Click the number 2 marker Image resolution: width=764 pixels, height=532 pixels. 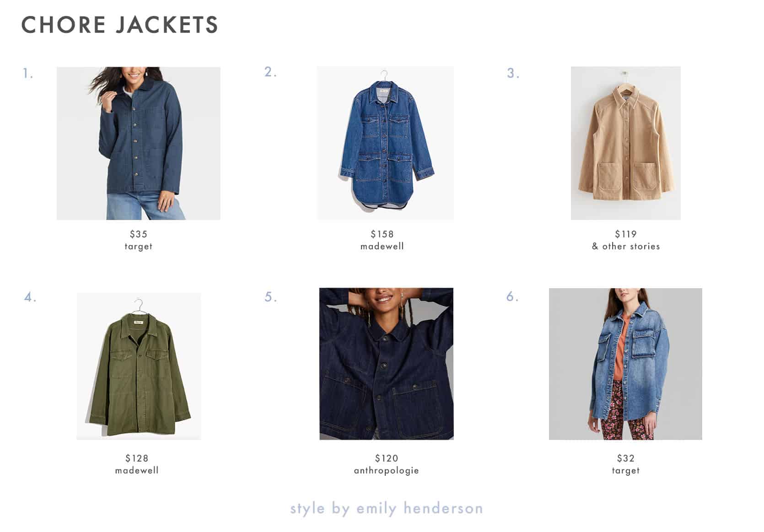(x=270, y=72)
